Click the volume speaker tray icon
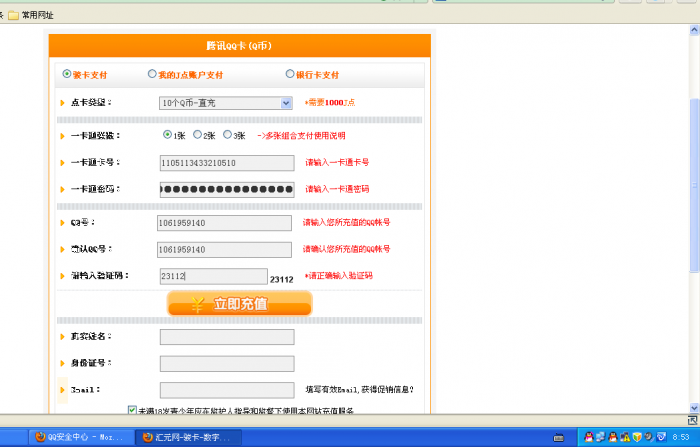Image resolution: width=700 pixels, height=447 pixels. pos(649,437)
